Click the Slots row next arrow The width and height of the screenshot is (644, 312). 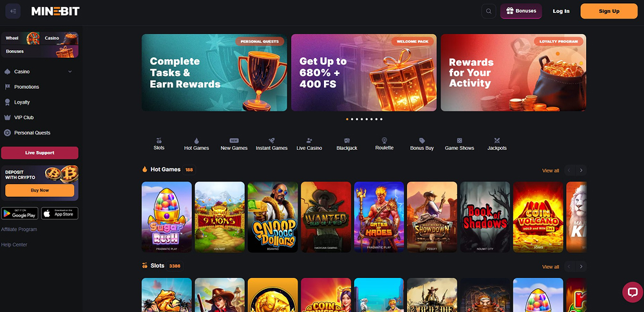click(x=581, y=266)
